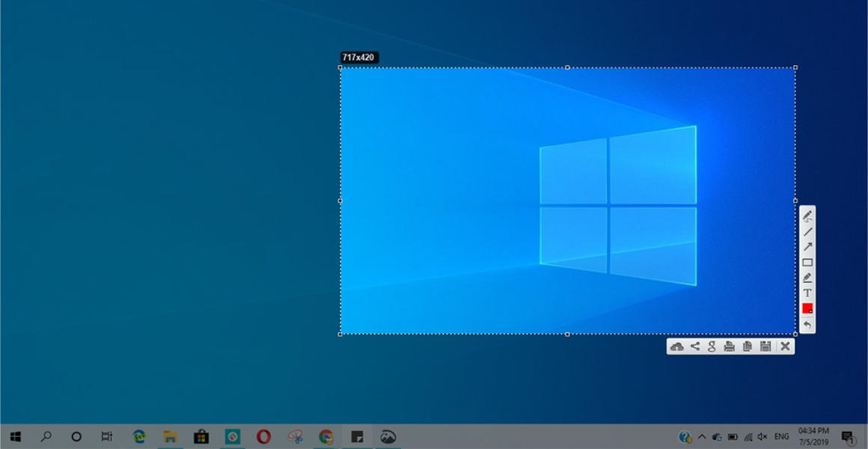
Task: Click the muted volume speaker icon
Action: pos(762,437)
